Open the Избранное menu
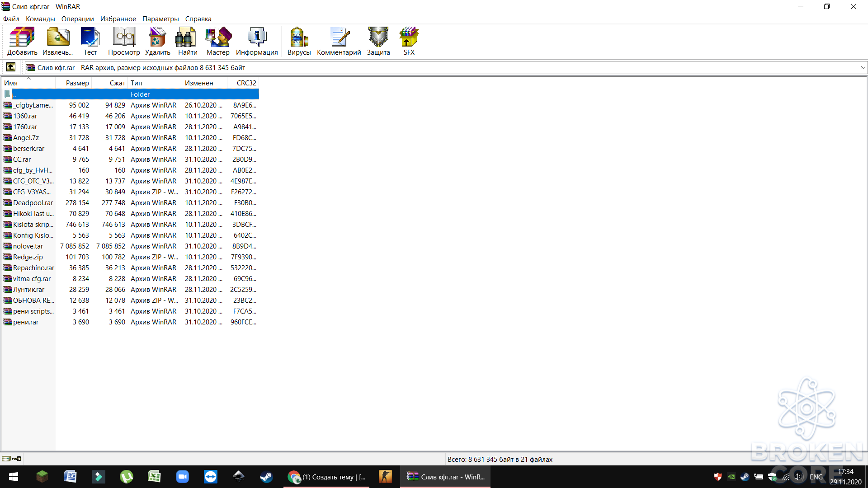 (x=118, y=19)
